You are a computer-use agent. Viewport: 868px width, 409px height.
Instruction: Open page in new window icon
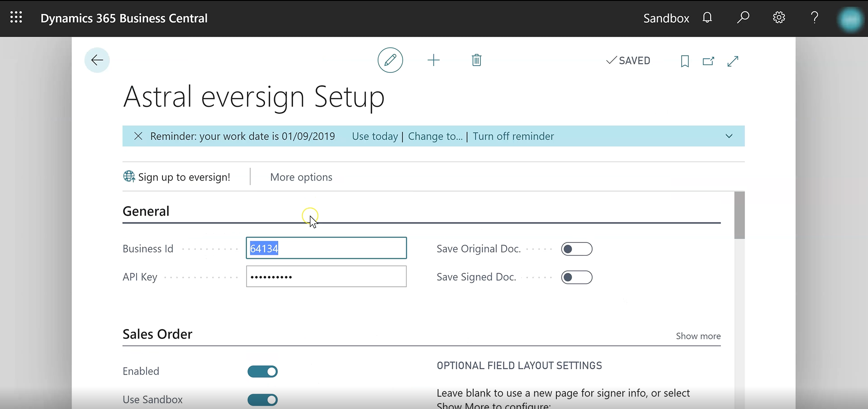[x=708, y=61]
